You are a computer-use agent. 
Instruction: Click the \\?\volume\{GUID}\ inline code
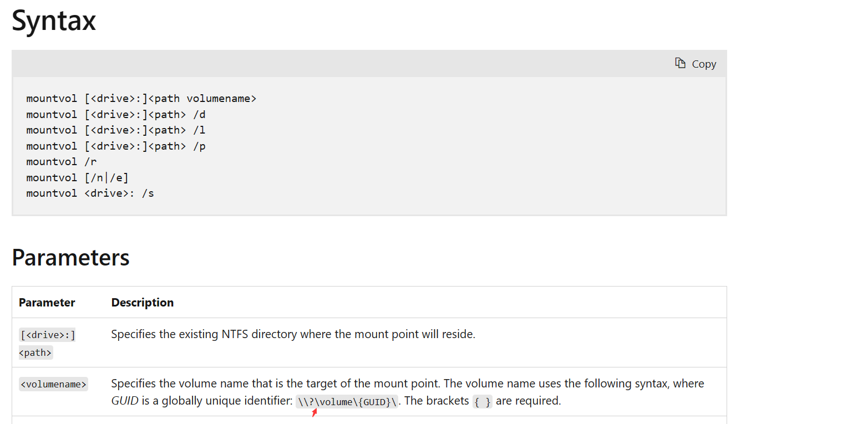tap(347, 402)
